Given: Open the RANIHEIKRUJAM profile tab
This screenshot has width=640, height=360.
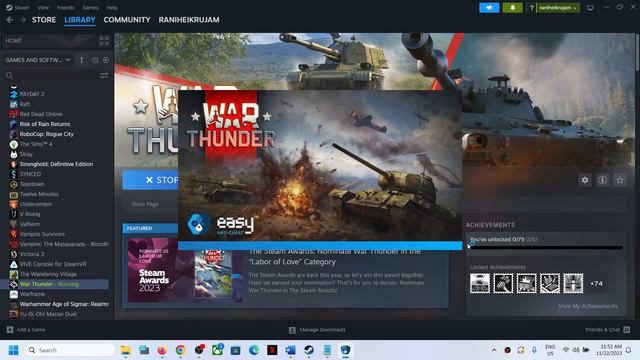Looking at the screenshot, I should click(x=189, y=20).
